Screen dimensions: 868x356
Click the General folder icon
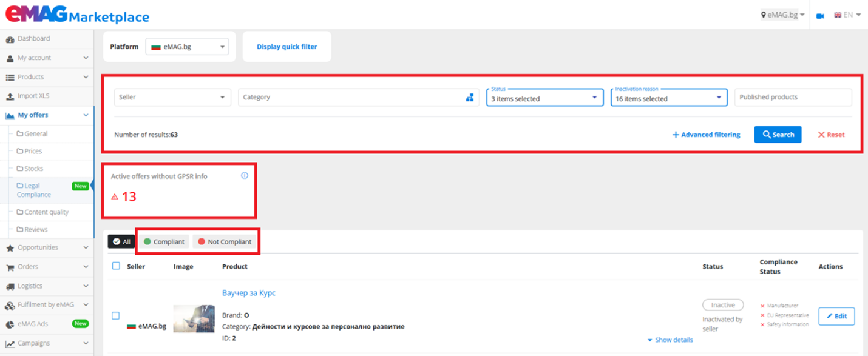pos(20,134)
